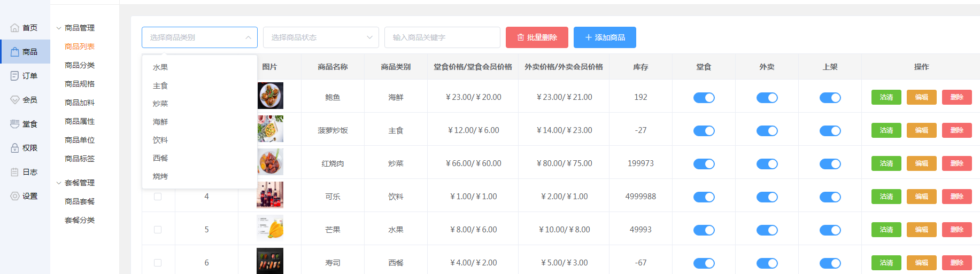Collapse the 套餐管理 menu group
The height and width of the screenshot is (274, 980).
pos(59,183)
